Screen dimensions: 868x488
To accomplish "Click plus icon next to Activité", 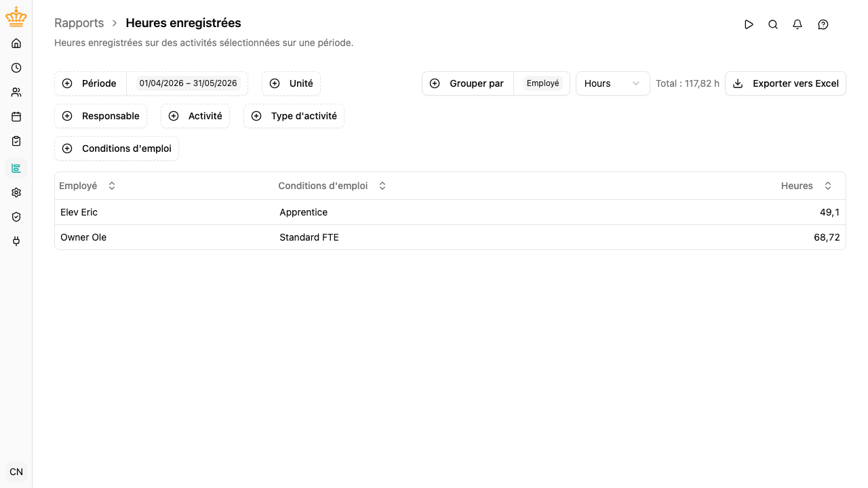I will 174,116.
